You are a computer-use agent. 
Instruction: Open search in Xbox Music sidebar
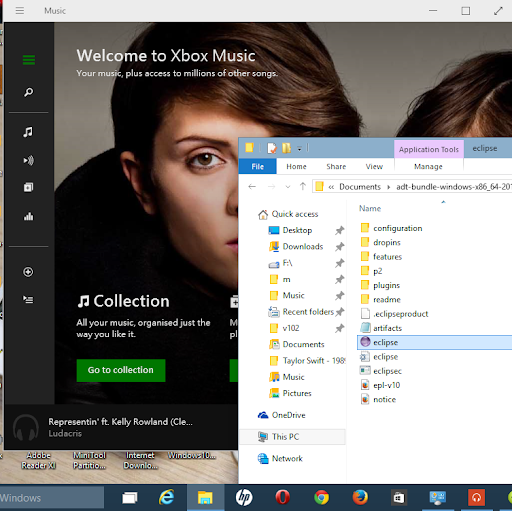click(x=29, y=92)
